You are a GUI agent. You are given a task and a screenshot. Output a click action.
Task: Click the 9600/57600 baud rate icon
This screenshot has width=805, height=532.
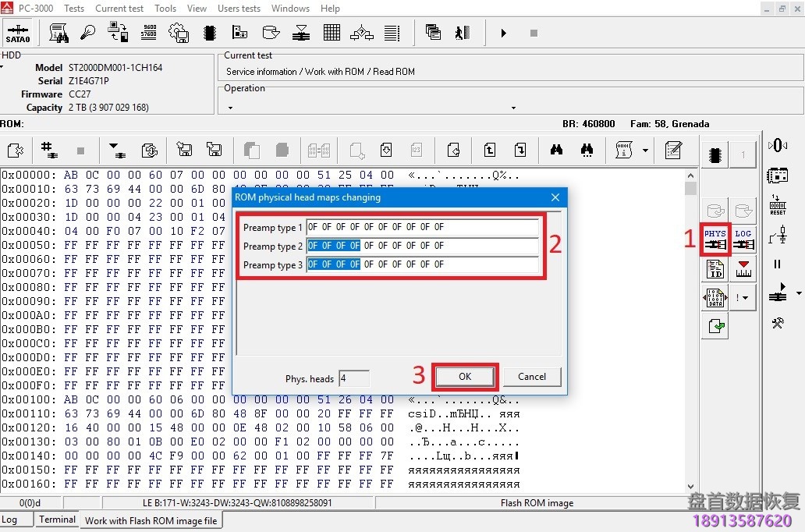(x=148, y=33)
